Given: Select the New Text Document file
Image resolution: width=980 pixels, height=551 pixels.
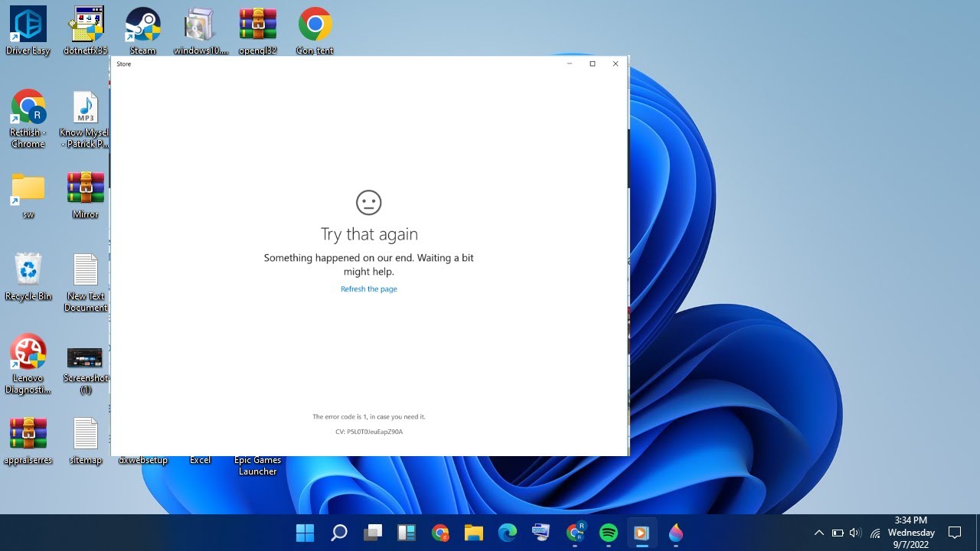Looking at the screenshot, I should tap(86, 282).
